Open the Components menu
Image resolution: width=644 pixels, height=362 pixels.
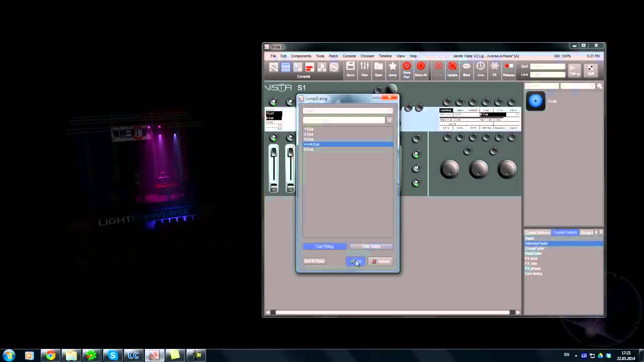[x=301, y=56]
